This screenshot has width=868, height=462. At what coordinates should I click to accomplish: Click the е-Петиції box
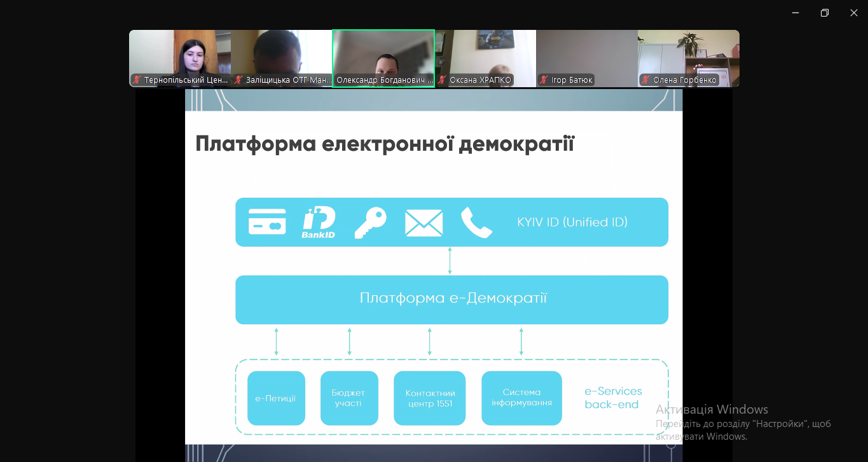coord(276,398)
